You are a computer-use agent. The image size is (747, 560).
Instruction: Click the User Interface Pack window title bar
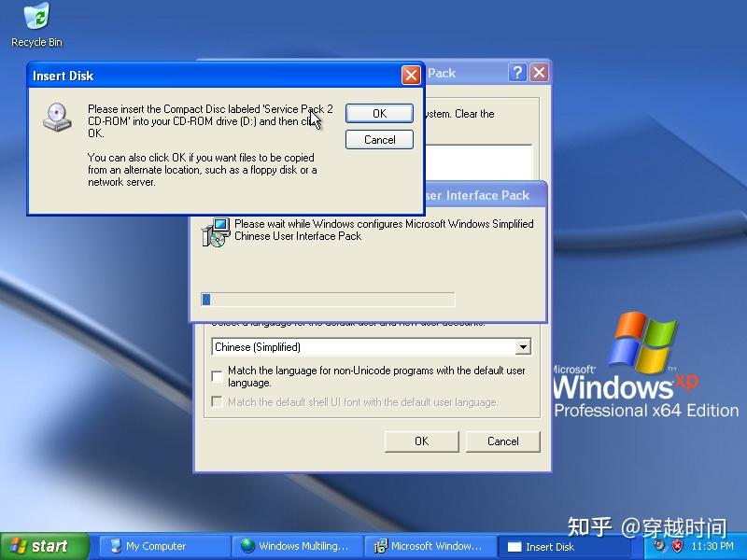pos(485,195)
